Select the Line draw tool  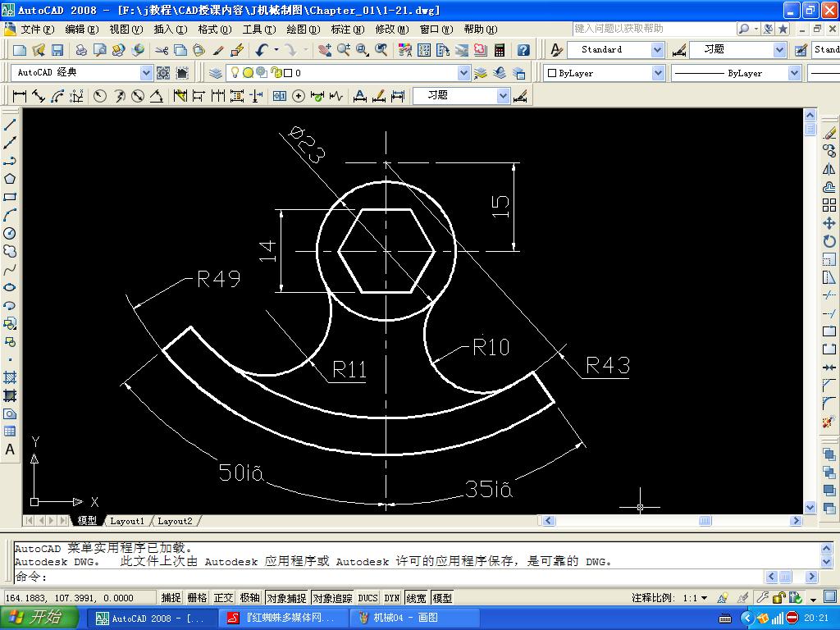pyautogui.click(x=10, y=125)
